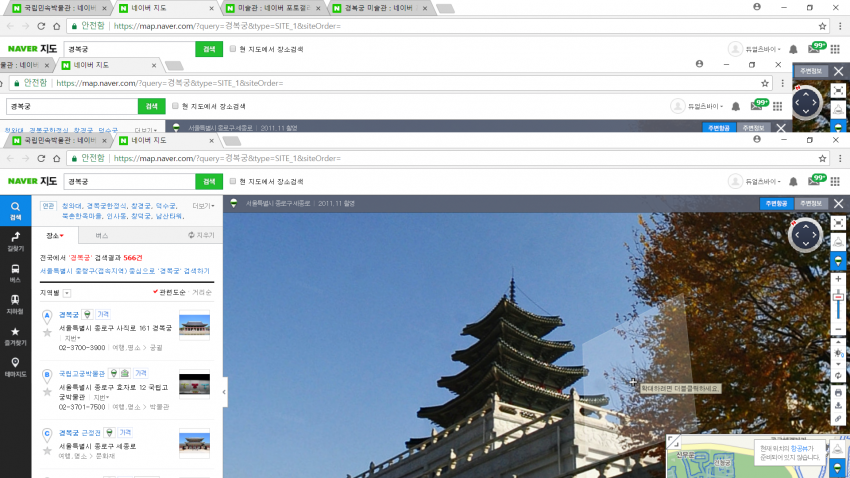Click home button in rearmost browser window
This screenshot has height=478, width=850.
coord(56,26)
